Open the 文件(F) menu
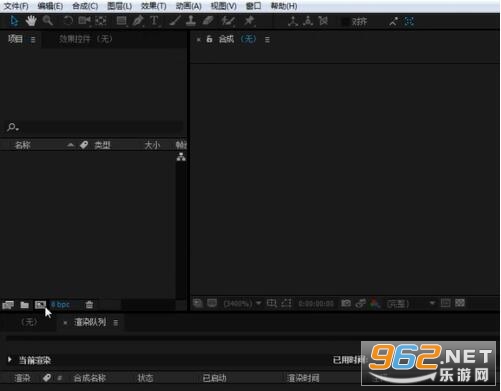The image size is (501, 391). tap(16, 6)
